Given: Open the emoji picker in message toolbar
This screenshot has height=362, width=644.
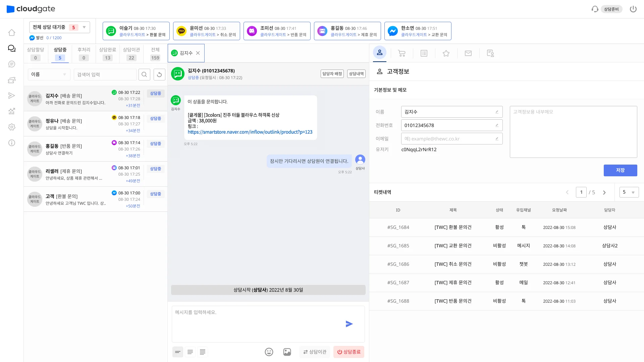Looking at the screenshot, I should [269, 352].
